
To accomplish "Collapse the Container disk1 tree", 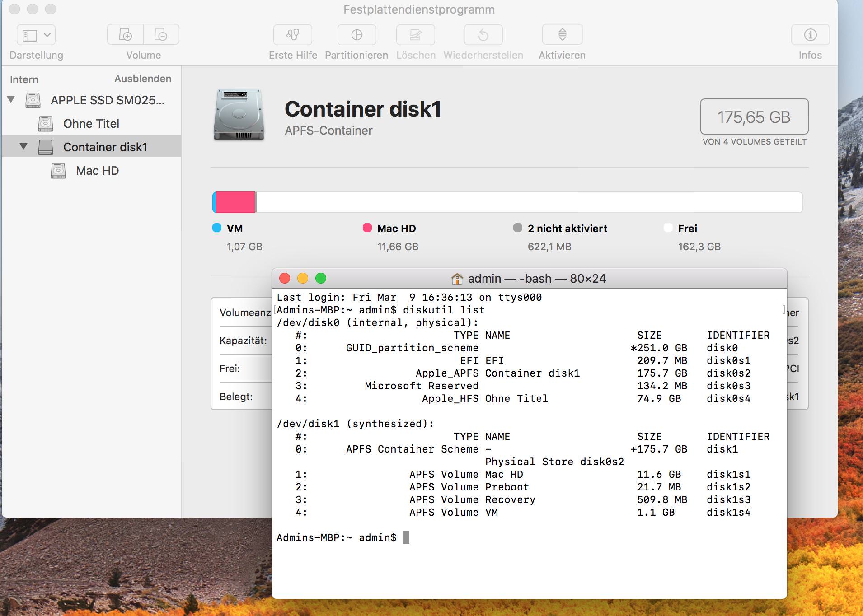I will 23,146.
